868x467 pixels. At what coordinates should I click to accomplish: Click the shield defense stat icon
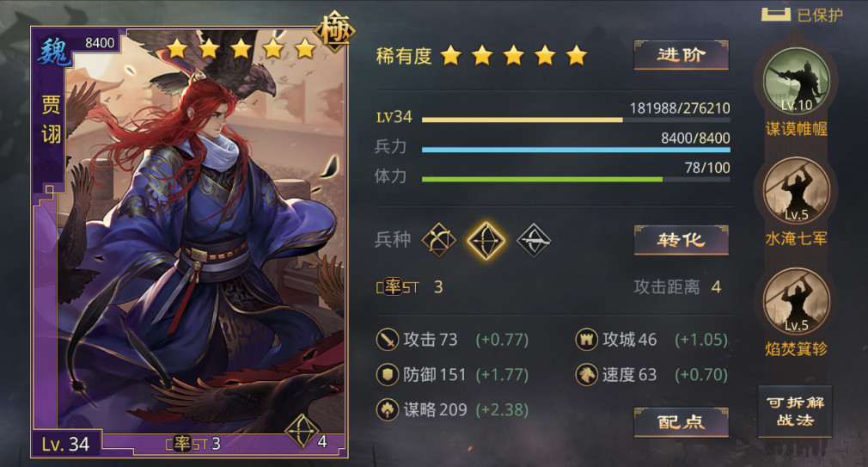click(x=388, y=374)
